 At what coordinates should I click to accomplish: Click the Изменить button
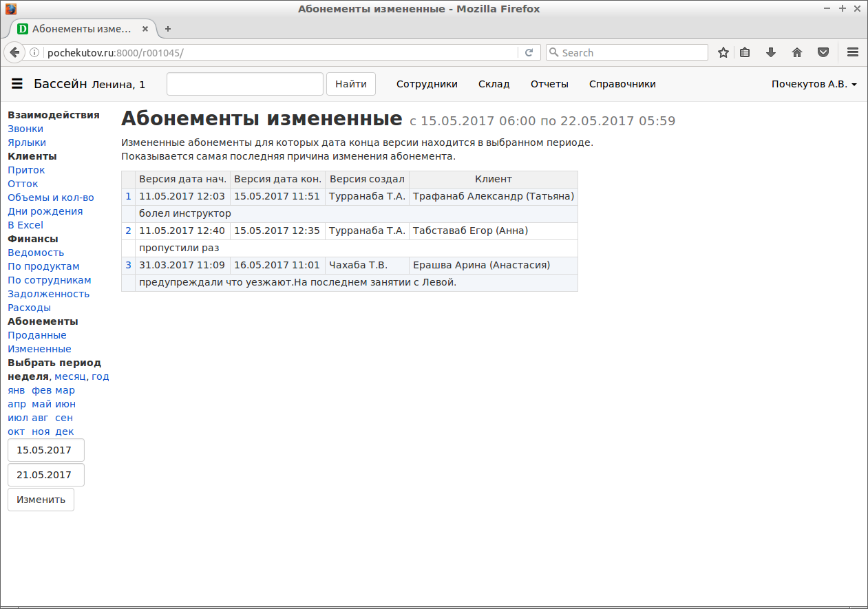click(x=41, y=500)
